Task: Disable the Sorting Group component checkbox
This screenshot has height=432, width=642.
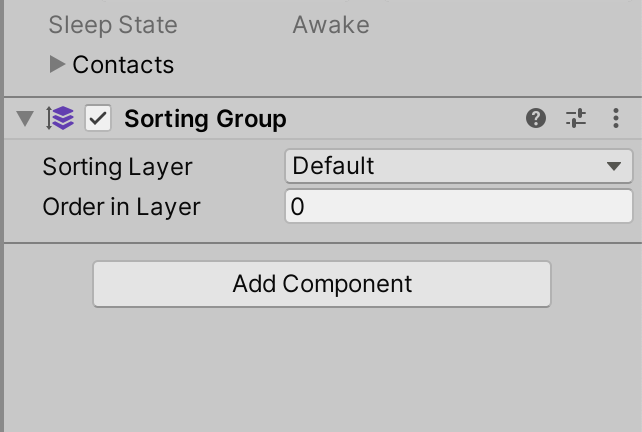Action: click(x=98, y=118)
